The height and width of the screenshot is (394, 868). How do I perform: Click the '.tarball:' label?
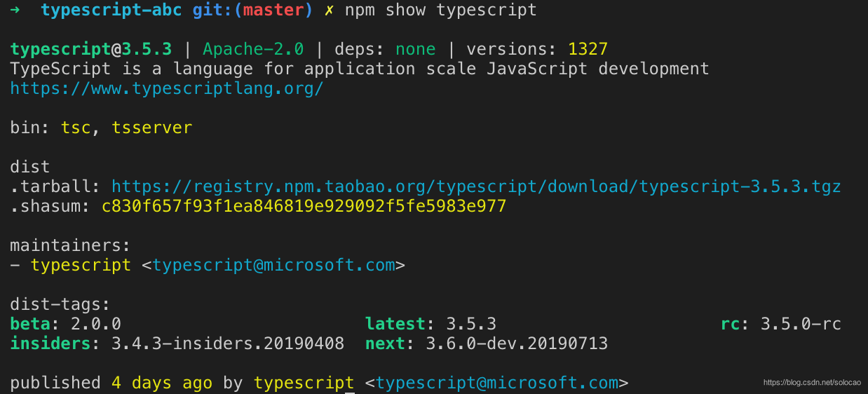[x=55, y=187]
